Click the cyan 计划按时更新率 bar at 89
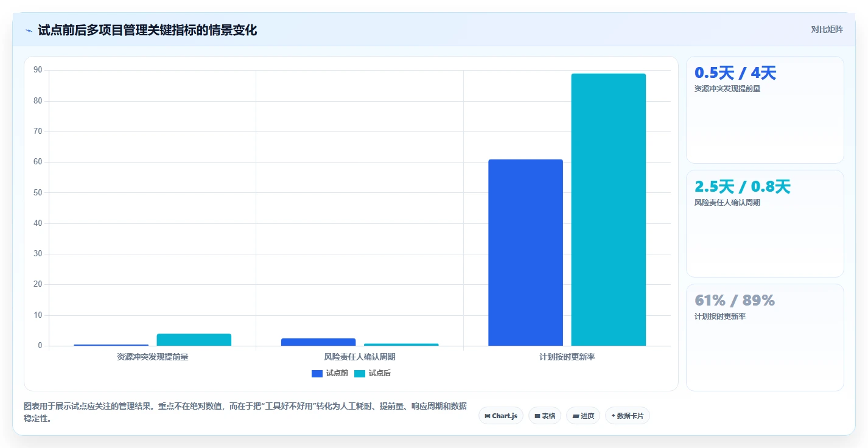The width and height of the screenshot is (868, 448). coord(608,210)
